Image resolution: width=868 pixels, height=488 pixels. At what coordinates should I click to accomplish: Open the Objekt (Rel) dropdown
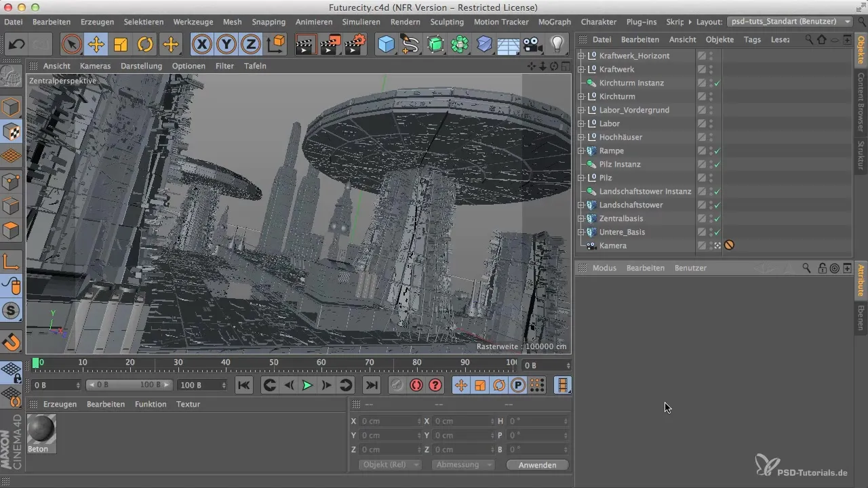pos(389,465)
